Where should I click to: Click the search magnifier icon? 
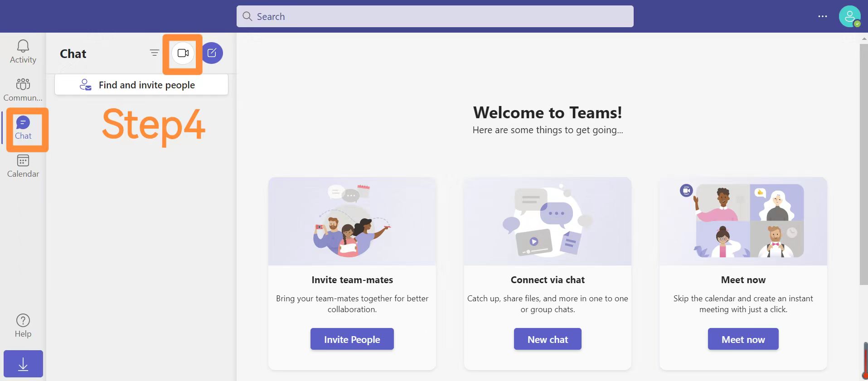click(x=247, y=16)
